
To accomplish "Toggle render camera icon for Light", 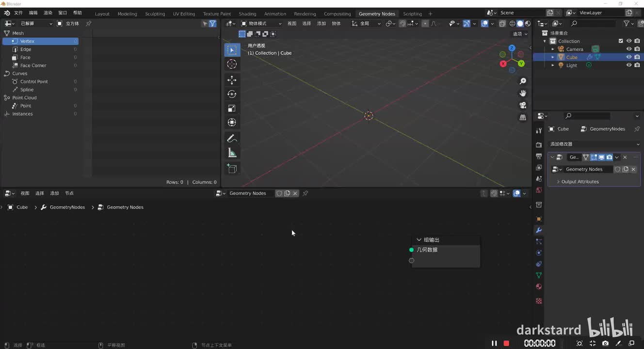I will pyautogui.click(x=637, y=65).
